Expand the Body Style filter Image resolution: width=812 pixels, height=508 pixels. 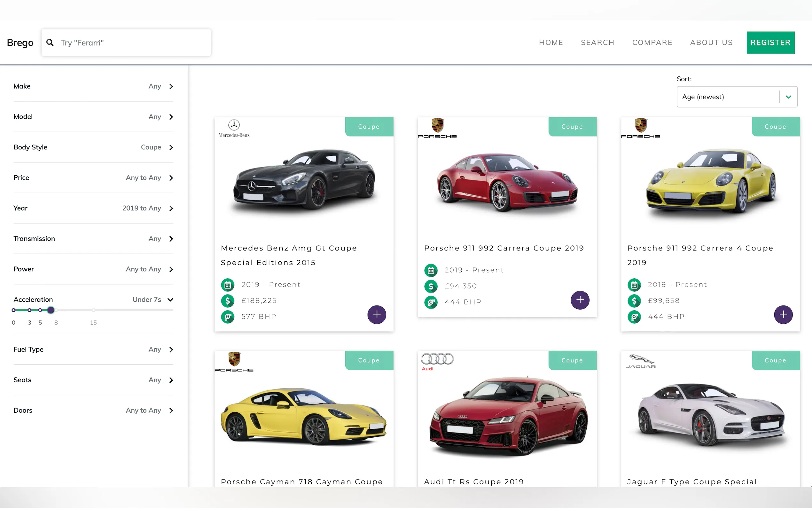171,147
